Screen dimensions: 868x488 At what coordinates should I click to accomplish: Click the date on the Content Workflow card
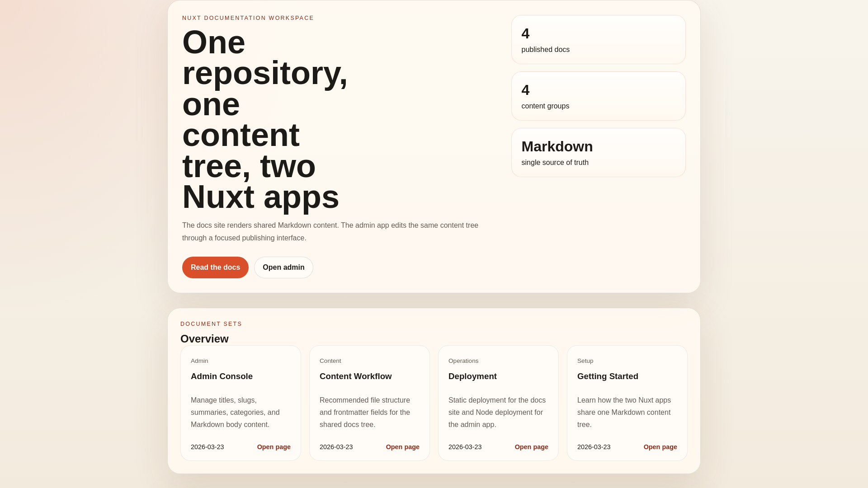tap(336, 447)
